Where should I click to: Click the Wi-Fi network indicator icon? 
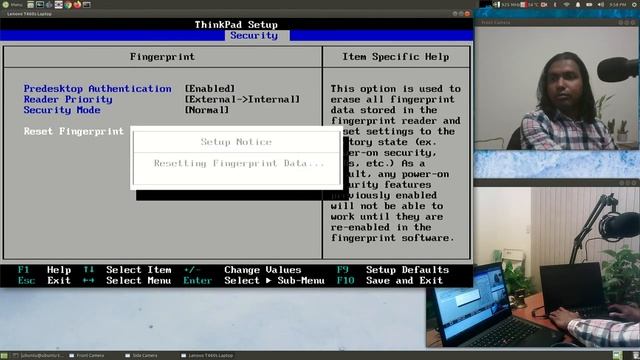(567, 4)
